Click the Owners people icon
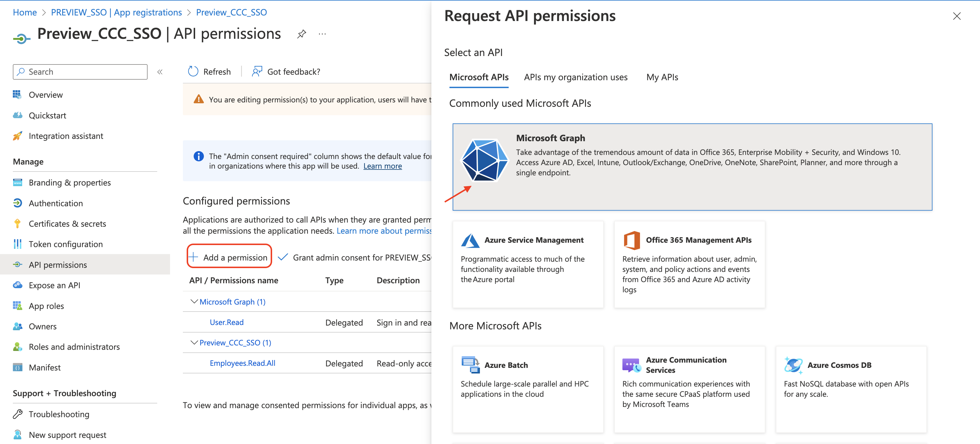The width and height of the screenshot is (980, 444). pos(17,326)
